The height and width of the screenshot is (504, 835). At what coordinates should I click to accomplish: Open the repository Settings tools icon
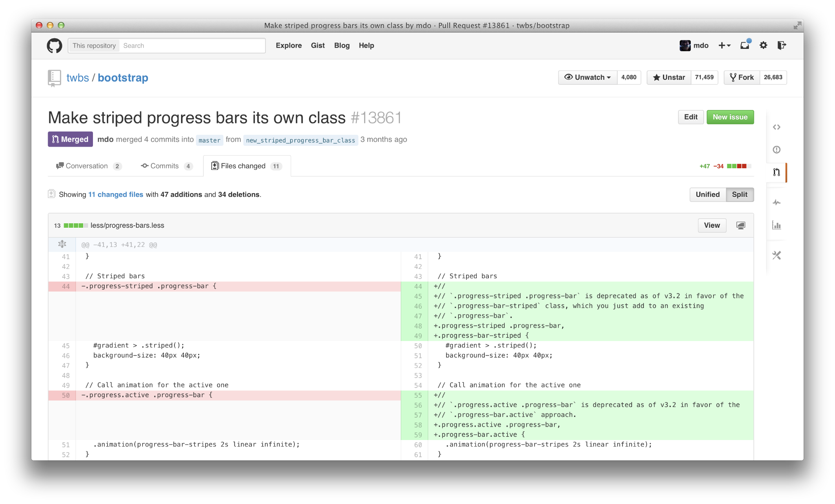tap(776, 255)
